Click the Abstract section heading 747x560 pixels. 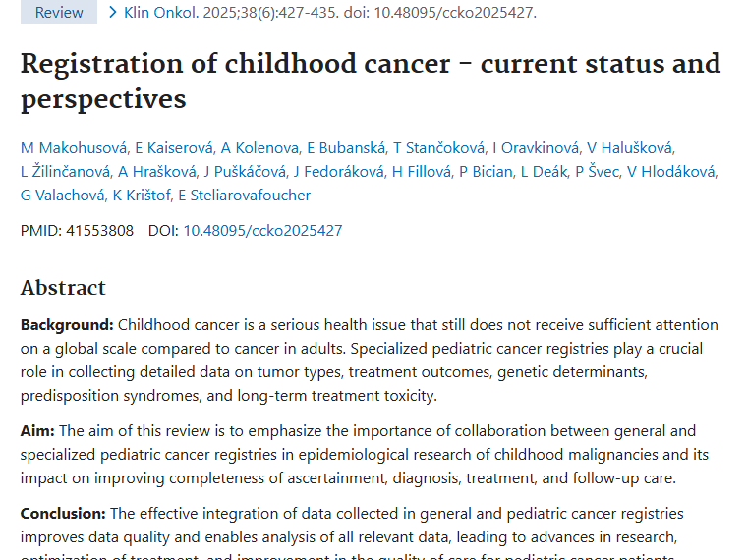[x=63, y=288]
